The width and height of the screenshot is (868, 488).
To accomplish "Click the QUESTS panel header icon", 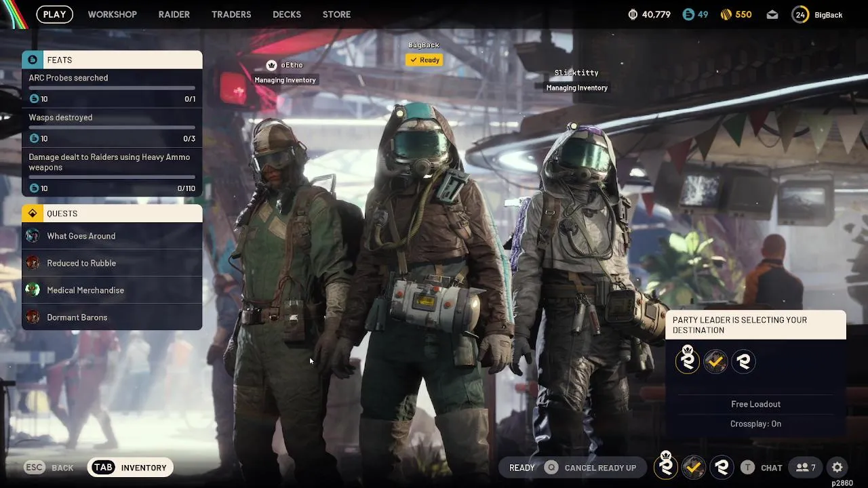I will coord(33,213).
